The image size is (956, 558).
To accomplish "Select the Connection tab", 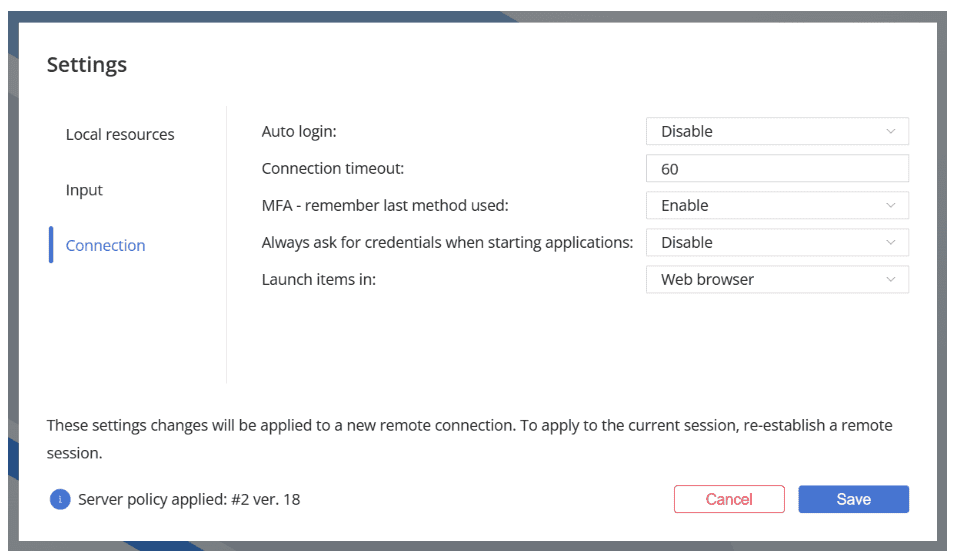I will click(105, 246).
